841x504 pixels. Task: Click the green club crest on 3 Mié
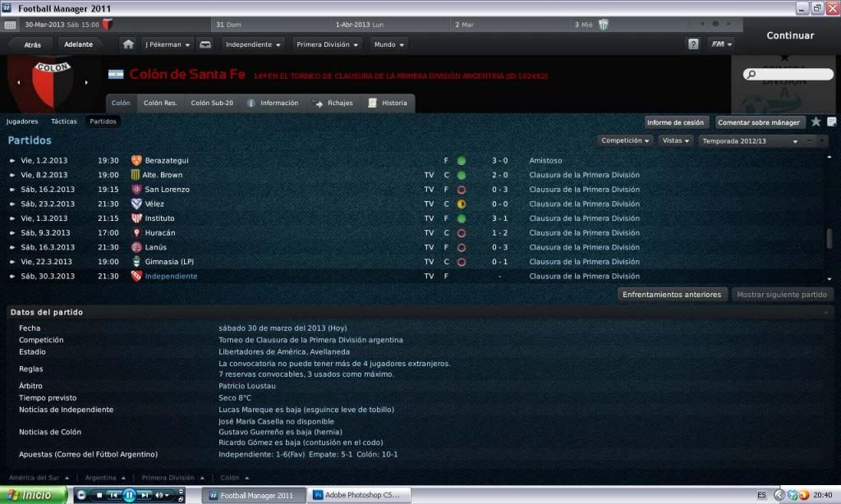[604, 24]
